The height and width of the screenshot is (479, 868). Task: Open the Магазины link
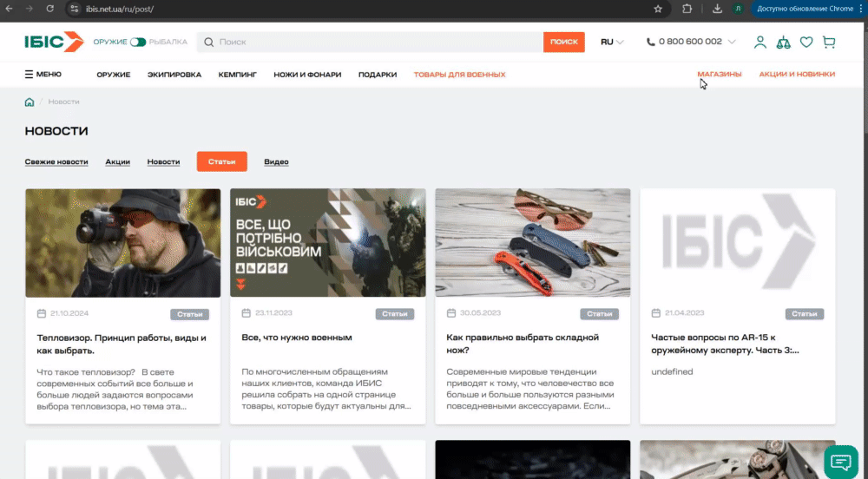pos(720,75)
